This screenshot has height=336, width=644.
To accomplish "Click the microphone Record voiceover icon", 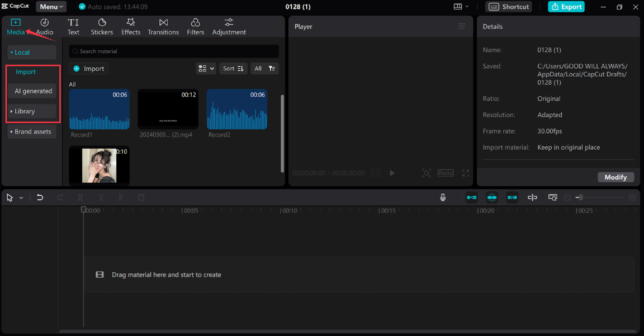I will (443, 197).
